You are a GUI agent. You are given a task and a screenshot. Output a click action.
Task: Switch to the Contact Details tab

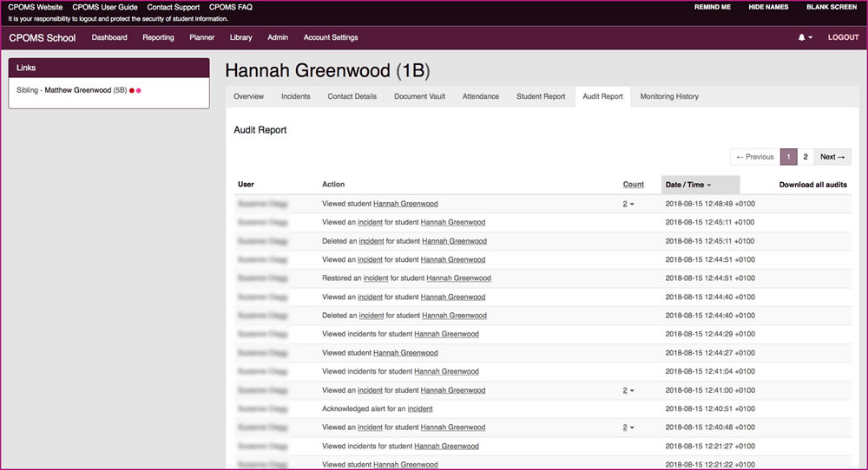(352, 96)
